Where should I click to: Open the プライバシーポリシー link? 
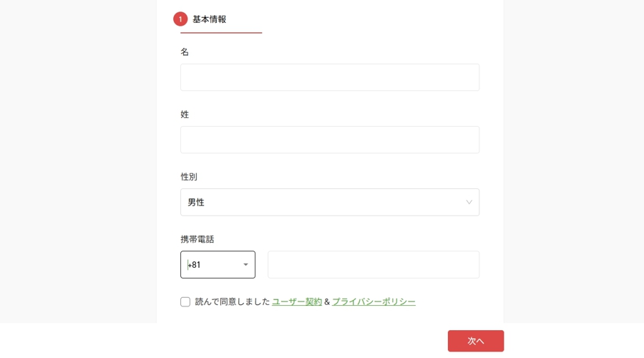374,301
